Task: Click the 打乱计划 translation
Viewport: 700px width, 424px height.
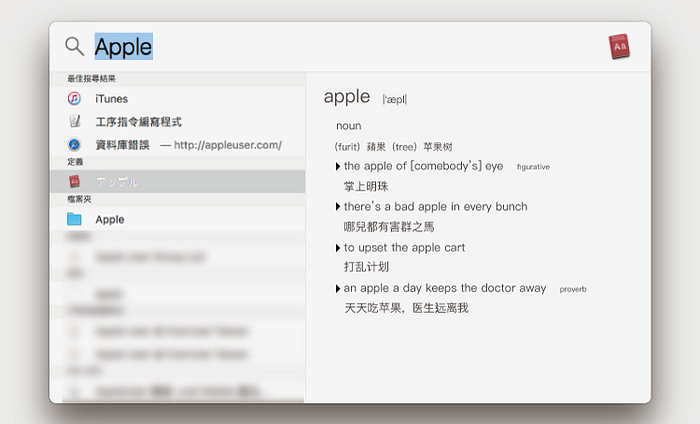Action: point(366,267)
